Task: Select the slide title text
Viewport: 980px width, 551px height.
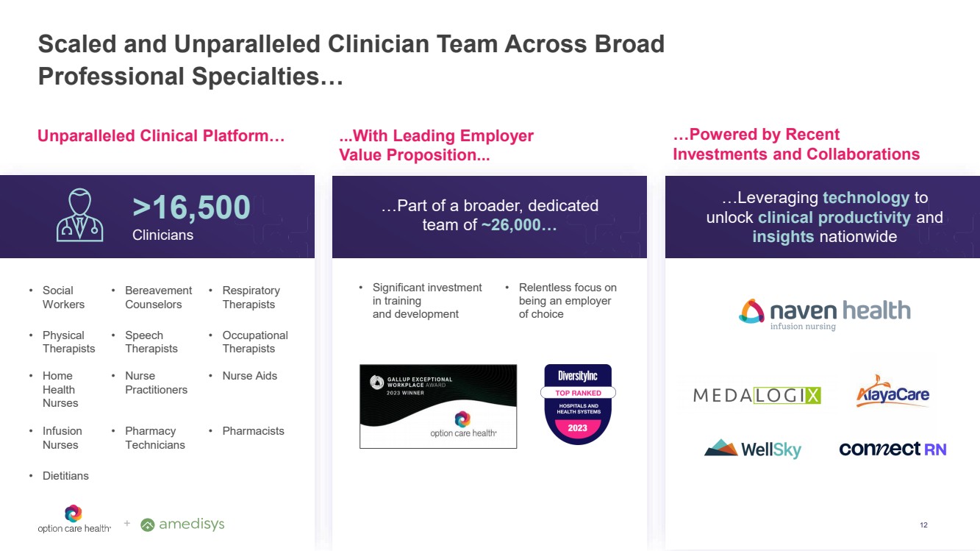Action: coord(351,60)
